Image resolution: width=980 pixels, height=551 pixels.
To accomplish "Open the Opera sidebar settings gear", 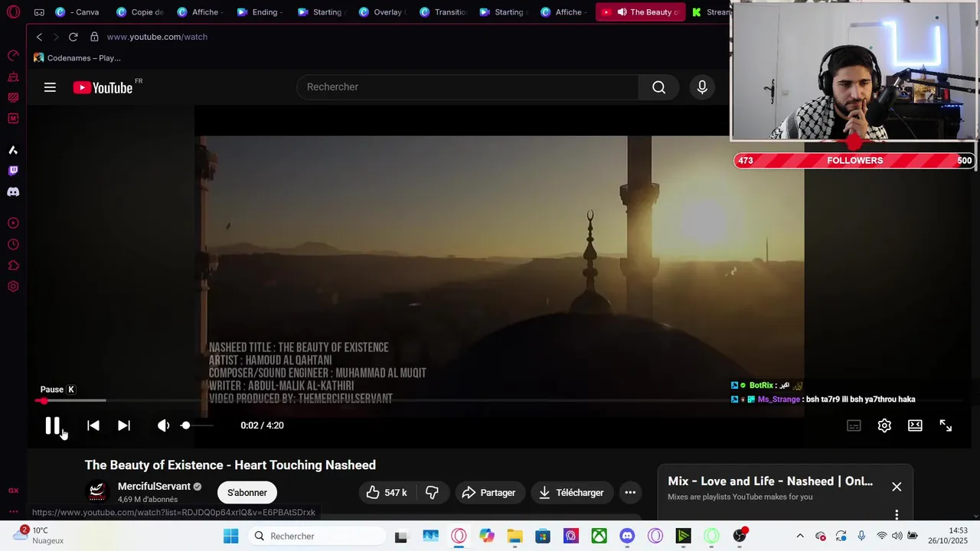I will 13,287.
